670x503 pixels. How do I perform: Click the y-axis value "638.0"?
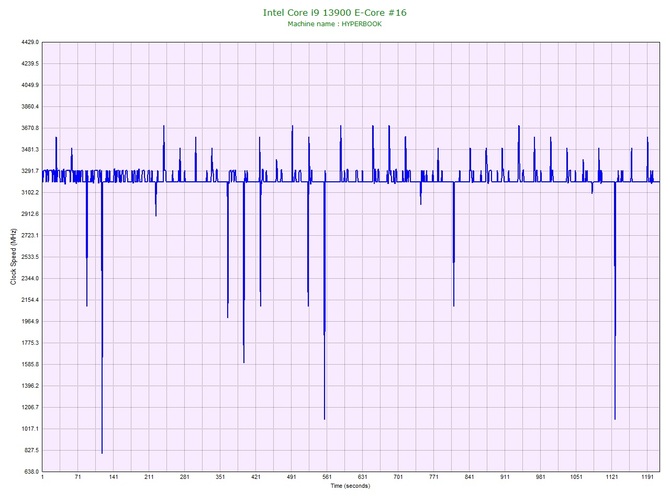pyautogui.click(x=31, y=472)
